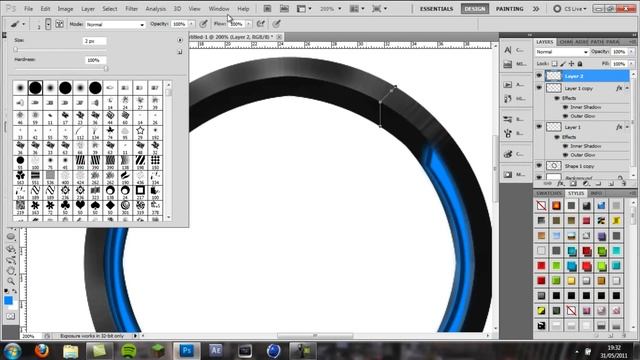The image size is (640, 360).
Task: Hide the Shape 1 copy layer
Action: [x=539, y=166]
